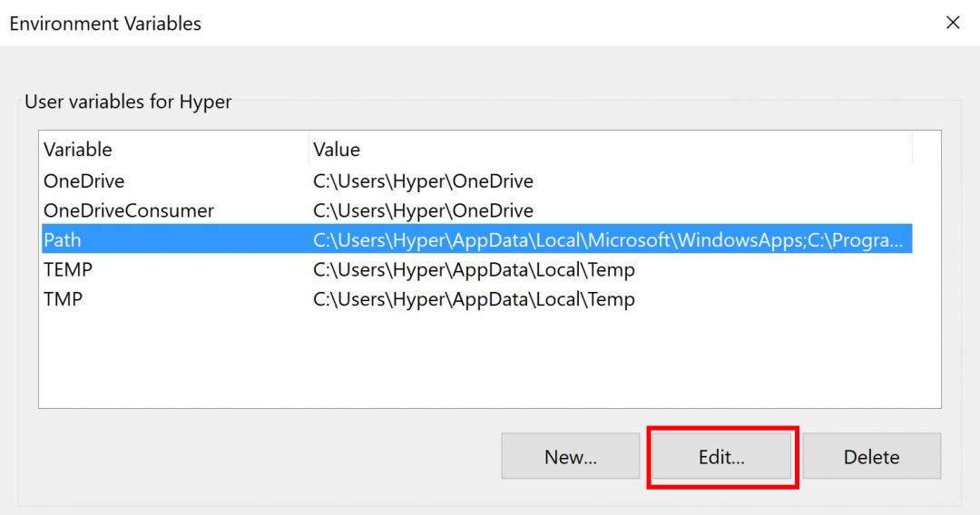Sort by the Variable column header
Screen dimensions: 980x515
click(78, 150)
